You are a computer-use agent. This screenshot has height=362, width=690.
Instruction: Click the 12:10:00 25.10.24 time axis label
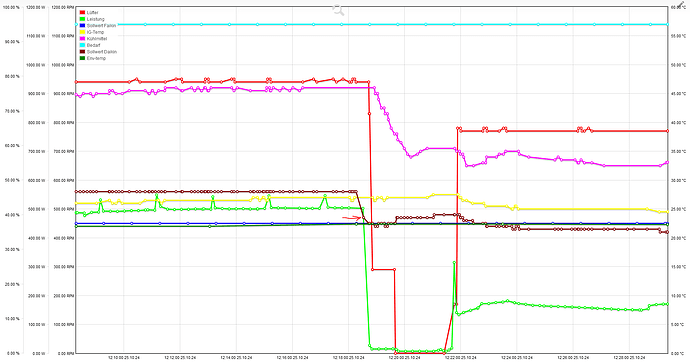coord(124,358)
